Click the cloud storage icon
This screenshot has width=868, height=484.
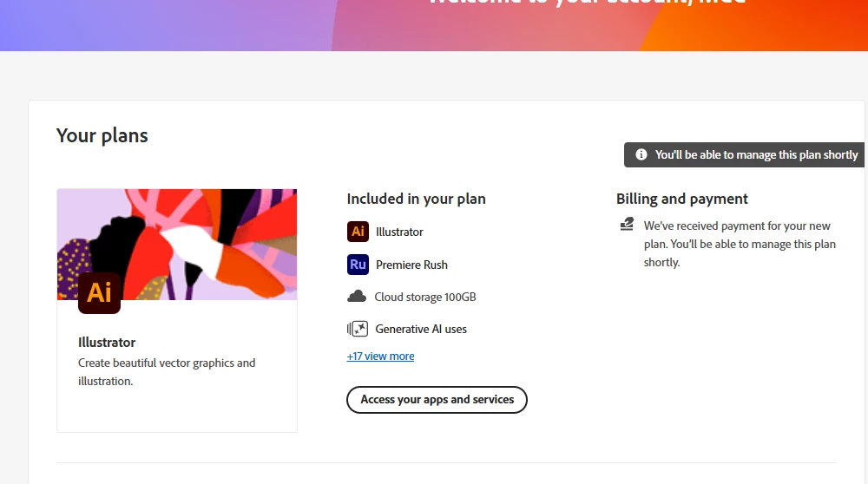pos(357,297)
